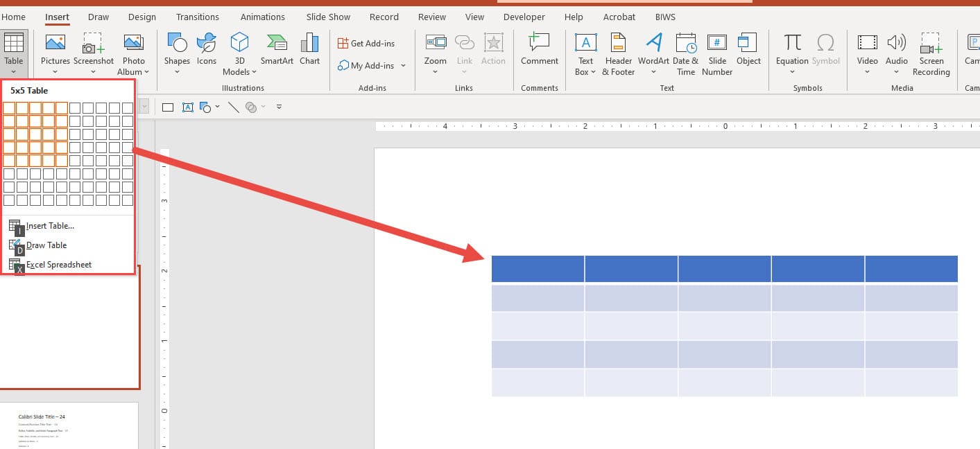The width and height of the screenshot is (980, 449).
Task: Insert a Comment
Action: [539, 50]
